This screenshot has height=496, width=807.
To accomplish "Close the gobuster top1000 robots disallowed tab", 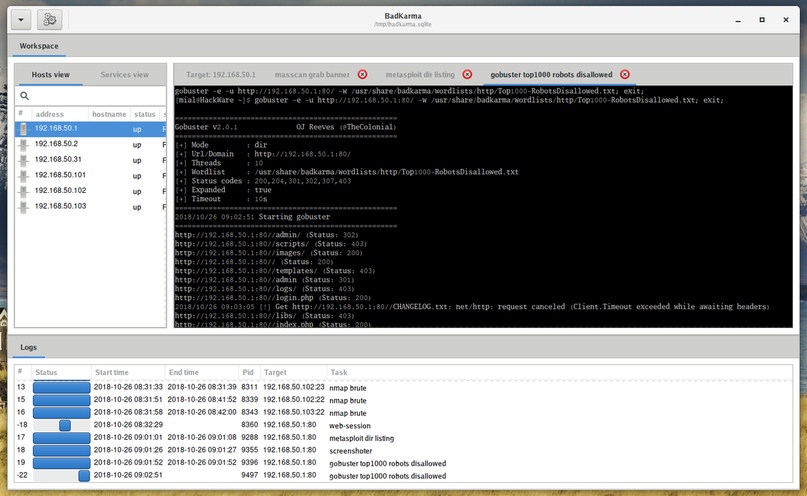I will pos(625,74).
